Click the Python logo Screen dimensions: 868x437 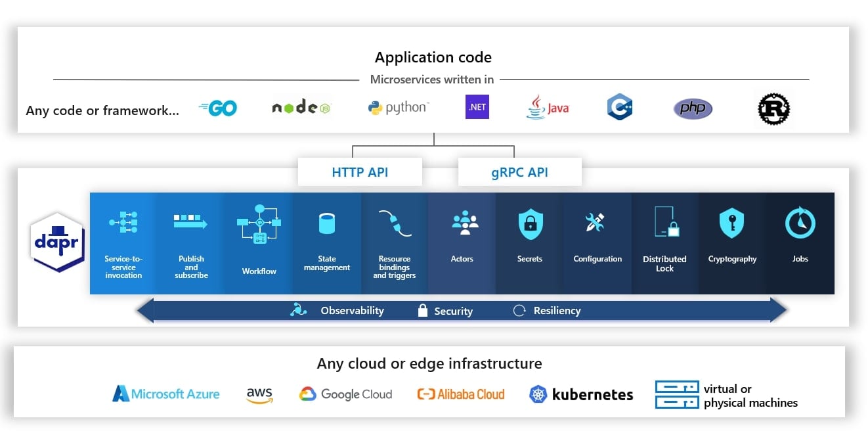coord(399,108)
